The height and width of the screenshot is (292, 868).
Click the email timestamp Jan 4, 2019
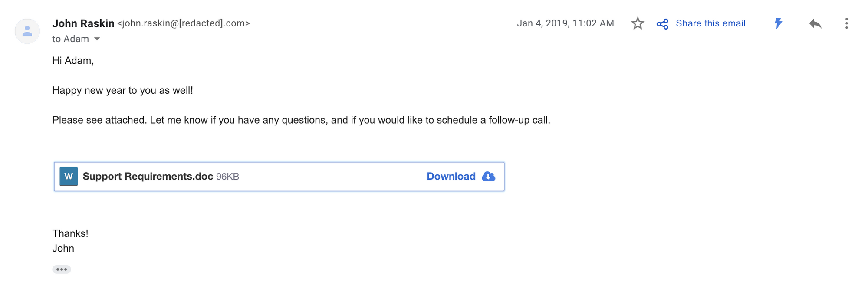(x=566, y=23)
